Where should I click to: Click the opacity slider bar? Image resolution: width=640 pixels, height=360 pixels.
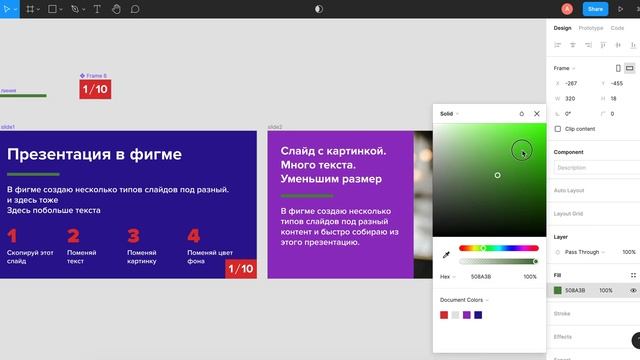pos(498,261)
